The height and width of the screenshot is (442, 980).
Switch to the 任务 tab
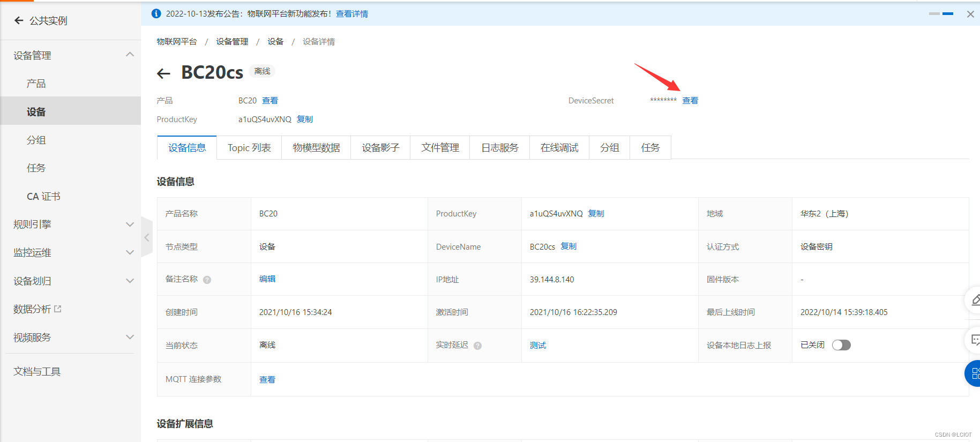tap(650, 148)
